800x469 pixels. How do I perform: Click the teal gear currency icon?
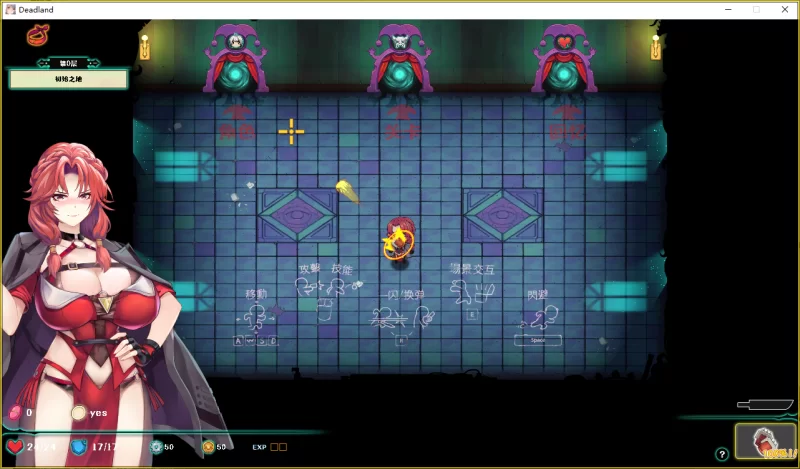(x=156, y=447)
